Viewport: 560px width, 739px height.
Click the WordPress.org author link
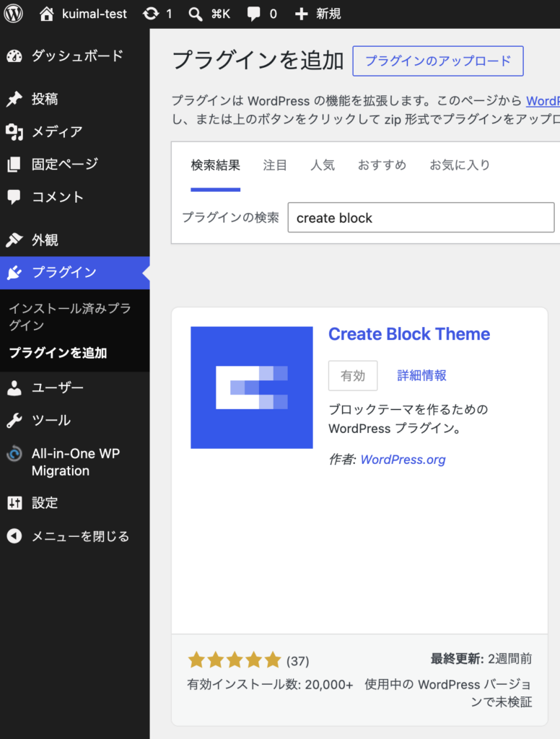403,460
